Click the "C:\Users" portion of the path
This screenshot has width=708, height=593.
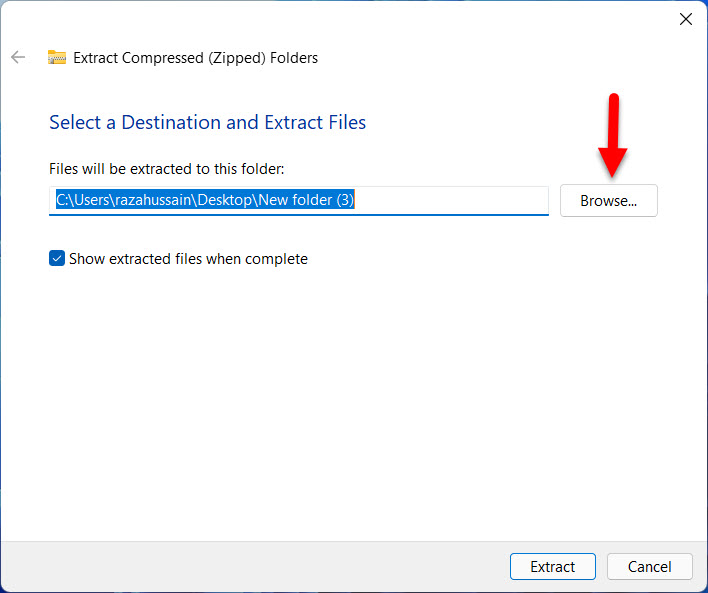80,200
